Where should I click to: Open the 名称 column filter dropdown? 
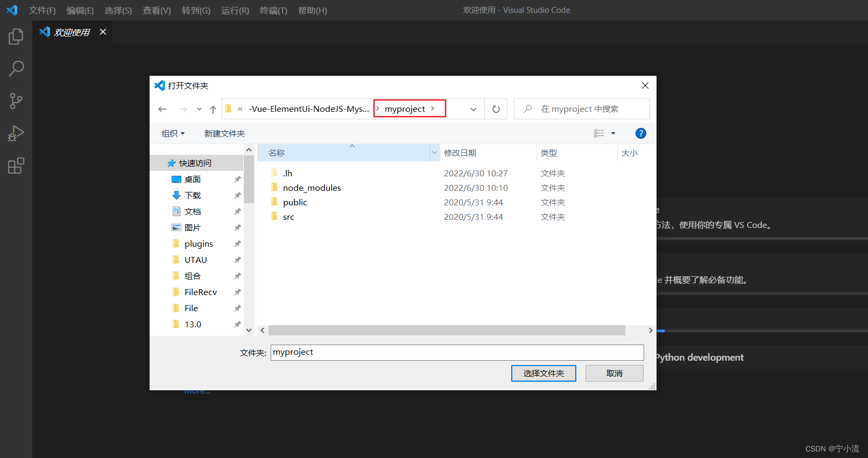tap(434, 153)
